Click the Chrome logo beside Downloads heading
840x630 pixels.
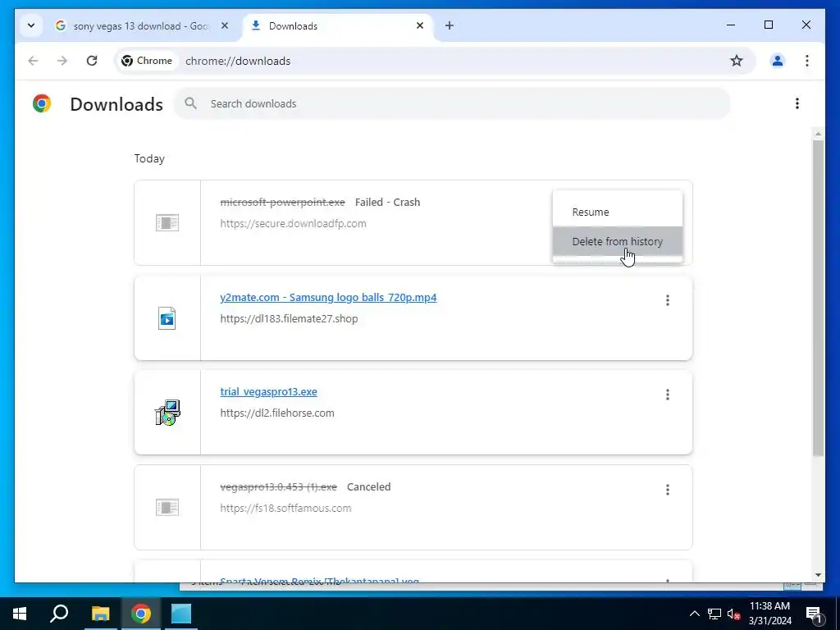[x=42, y=103]
